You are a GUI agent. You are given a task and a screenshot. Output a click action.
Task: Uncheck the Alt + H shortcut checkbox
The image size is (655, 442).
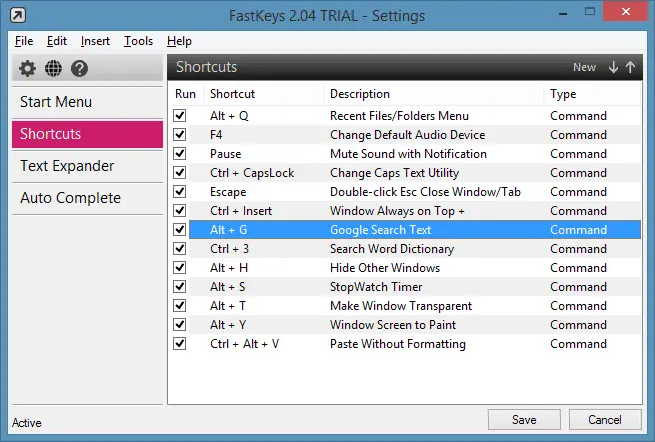point(180,267)
